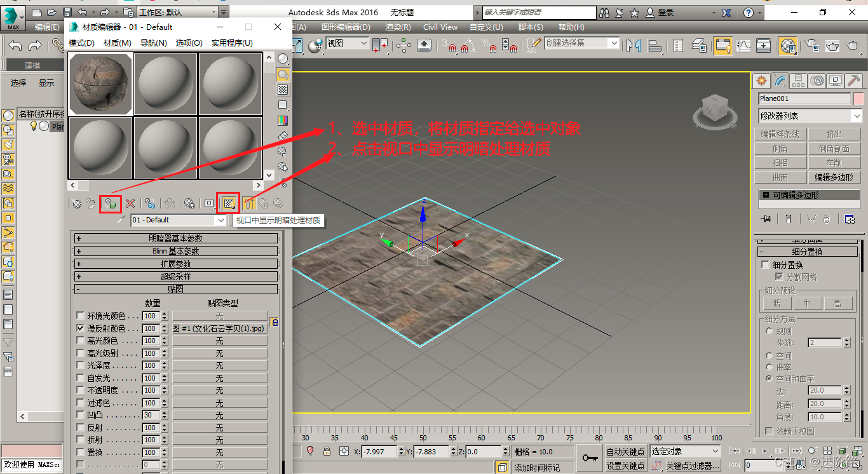Open named selection sets dropdown
868x474 pixels.
tap(613, 43)
